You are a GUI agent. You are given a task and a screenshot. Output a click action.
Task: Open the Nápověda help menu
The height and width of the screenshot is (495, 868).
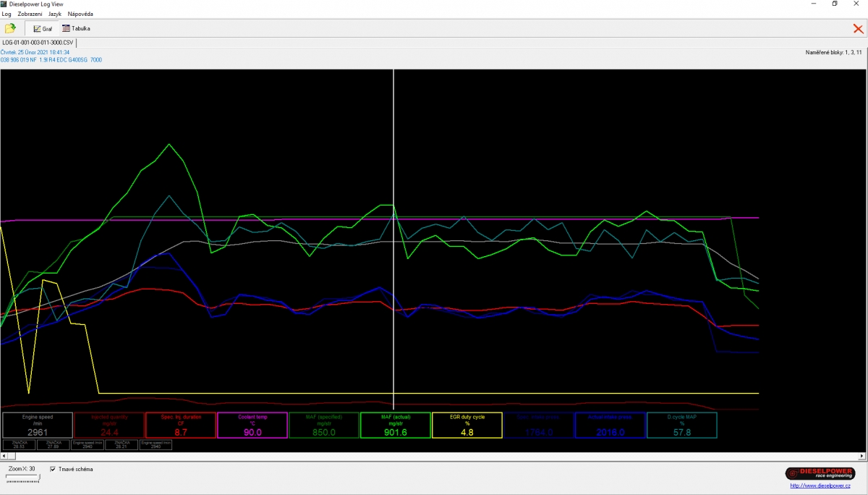click(80, 14)
